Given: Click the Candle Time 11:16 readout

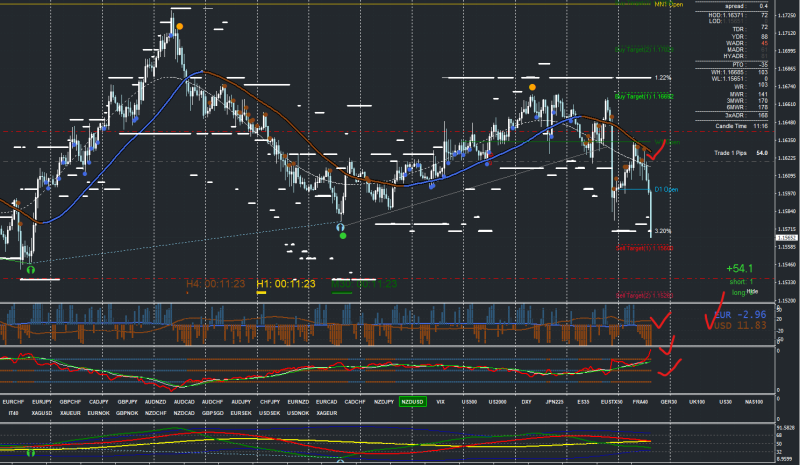Looking at the screenshot, I should point(741,126).
